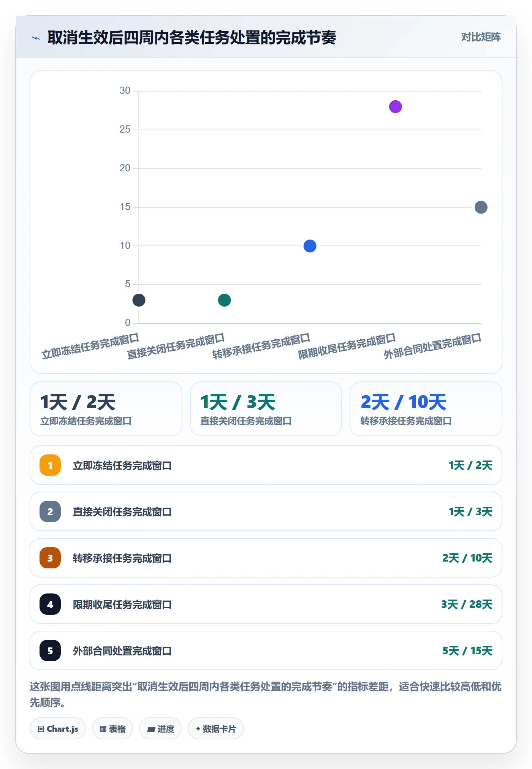The width and height of the screenshot is (532, 769).
Task: Click the x-axis label 外部合同处置完成窗口
Action: coord(432,346)
